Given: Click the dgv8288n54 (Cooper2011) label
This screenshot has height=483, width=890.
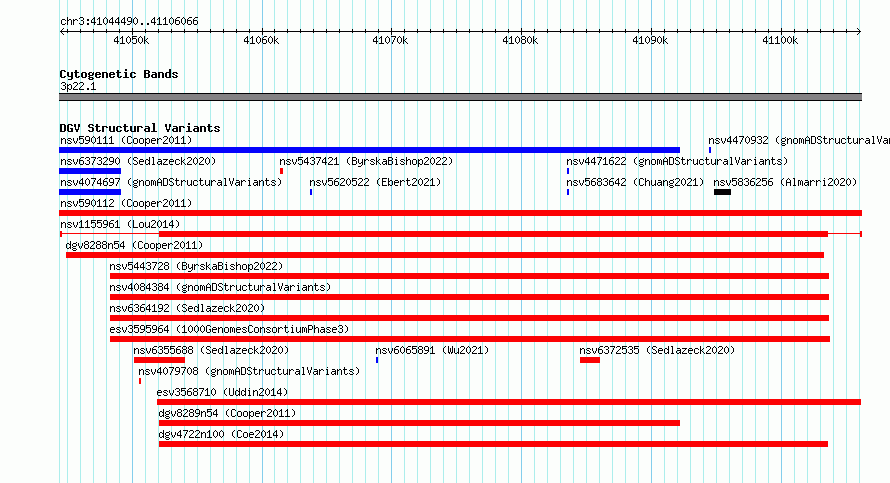Looking at the screenshot, I should pos(134,245).
